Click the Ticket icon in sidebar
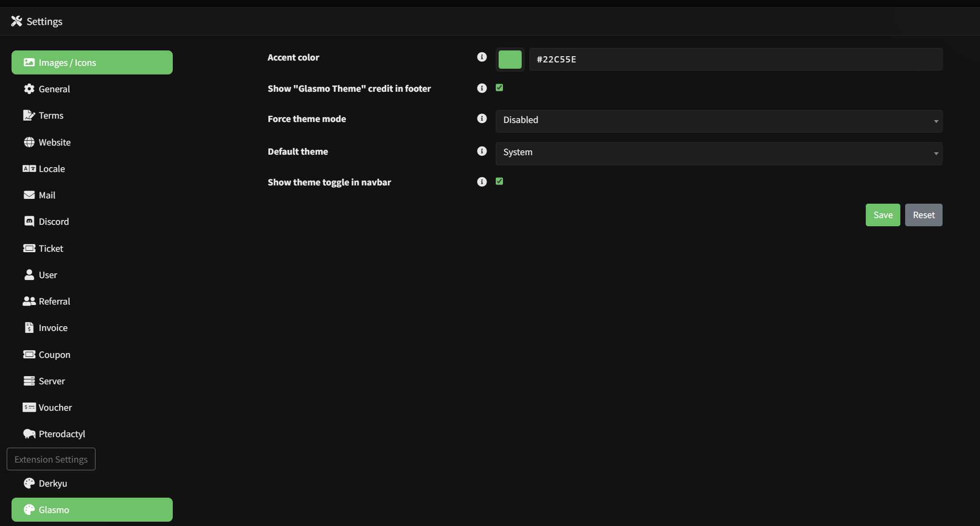980x526 pixels. (29, 248)
